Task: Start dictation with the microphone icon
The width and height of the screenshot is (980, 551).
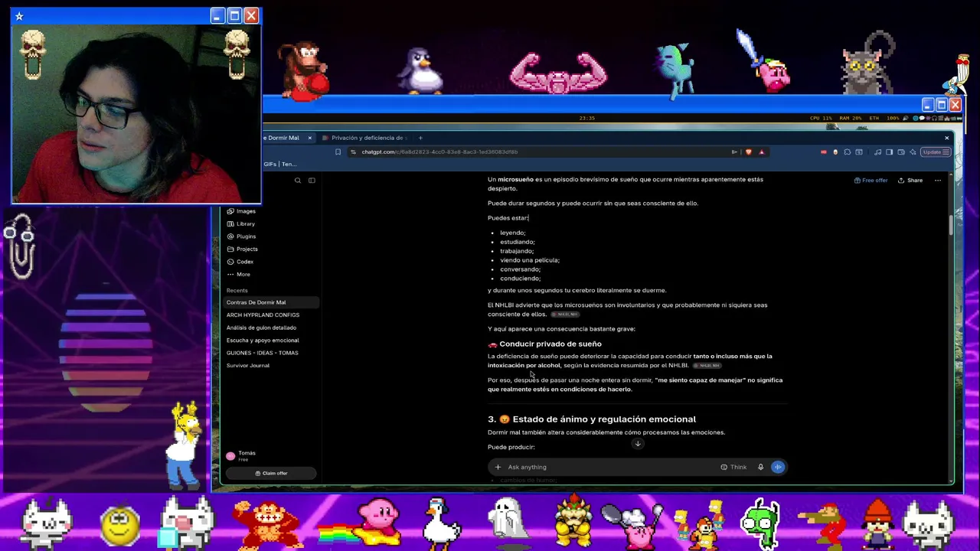Action: [x=760, y=467]
